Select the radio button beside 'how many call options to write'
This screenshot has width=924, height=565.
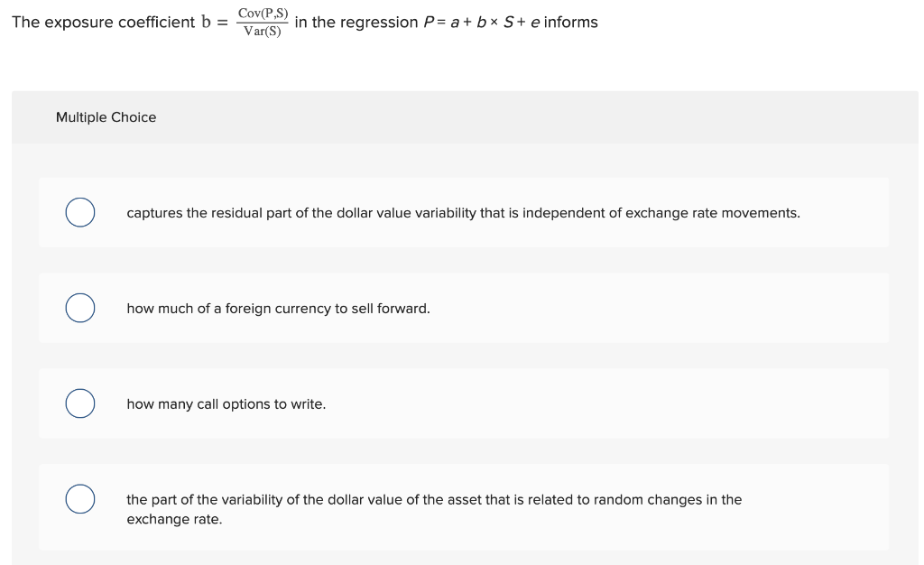pyautogui.click(x=79, y=403)
